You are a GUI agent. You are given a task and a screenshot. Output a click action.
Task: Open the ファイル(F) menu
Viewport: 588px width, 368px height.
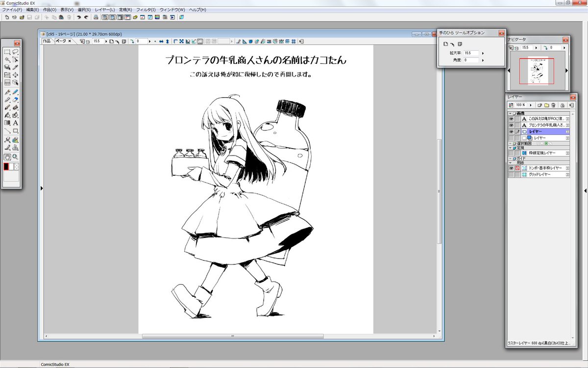click(12, 10)
